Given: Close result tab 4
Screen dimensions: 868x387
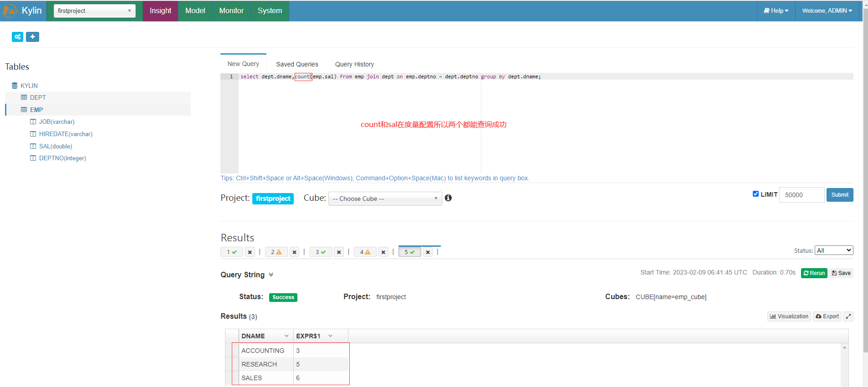Looking at the screenshot, I should point(383,252).
